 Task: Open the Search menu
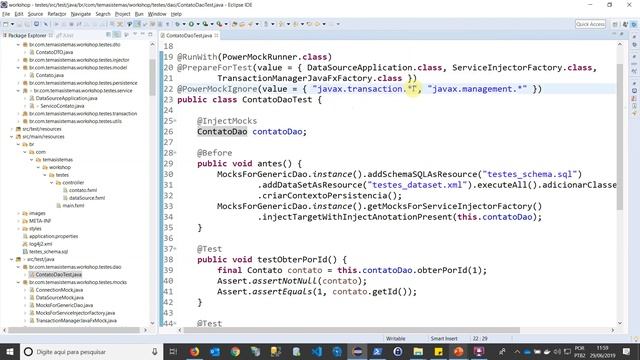pos(103,14)
